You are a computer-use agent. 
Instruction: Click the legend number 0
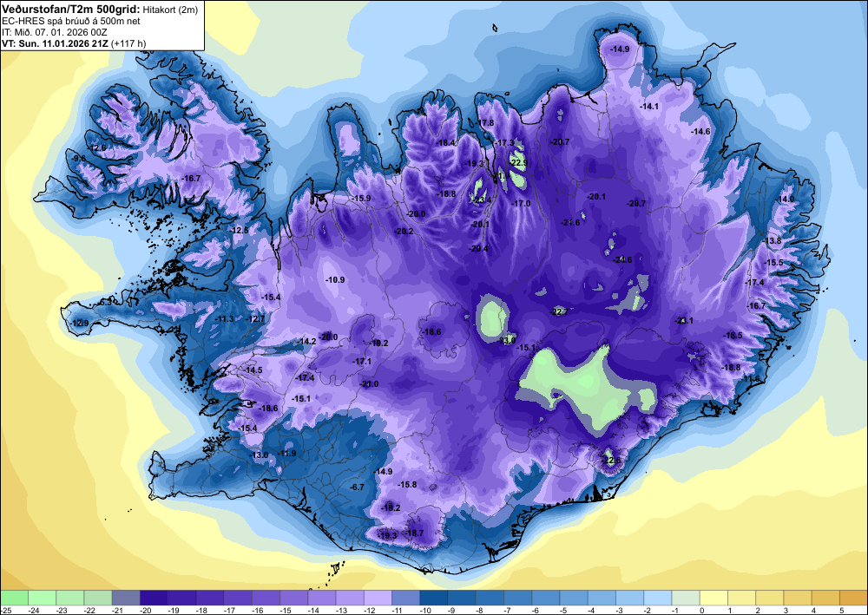pos(700,610)
